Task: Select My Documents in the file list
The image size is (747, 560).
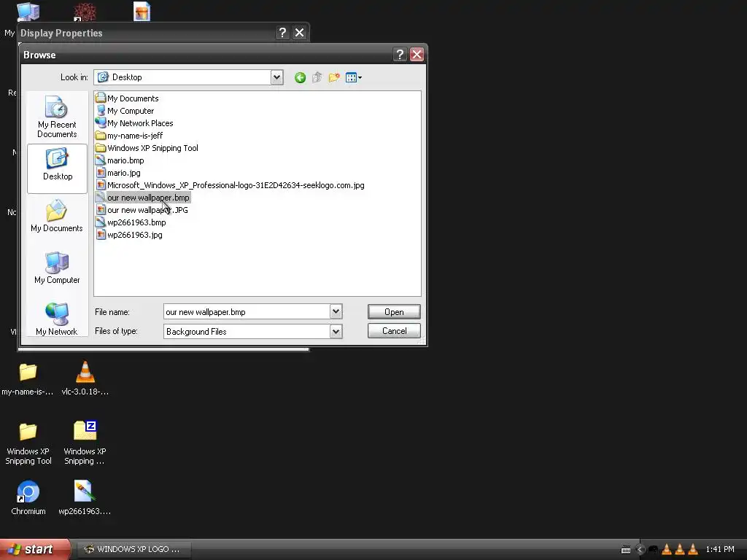Action: (127, 98)
